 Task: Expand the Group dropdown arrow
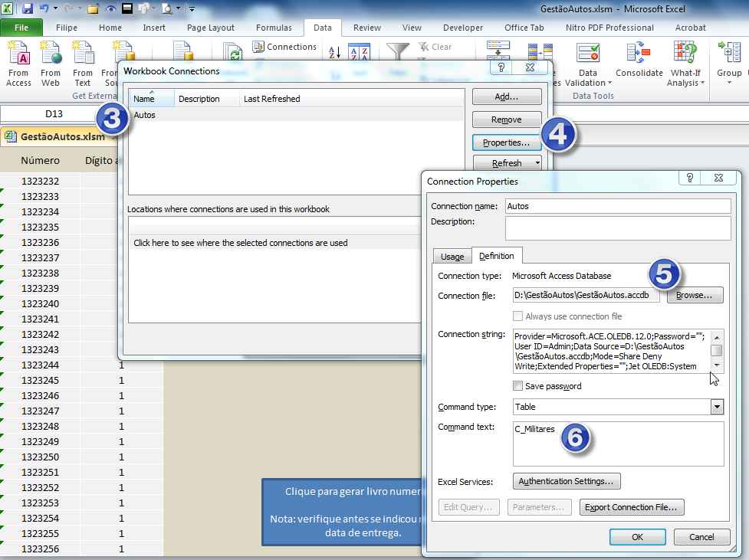(729, 83)
